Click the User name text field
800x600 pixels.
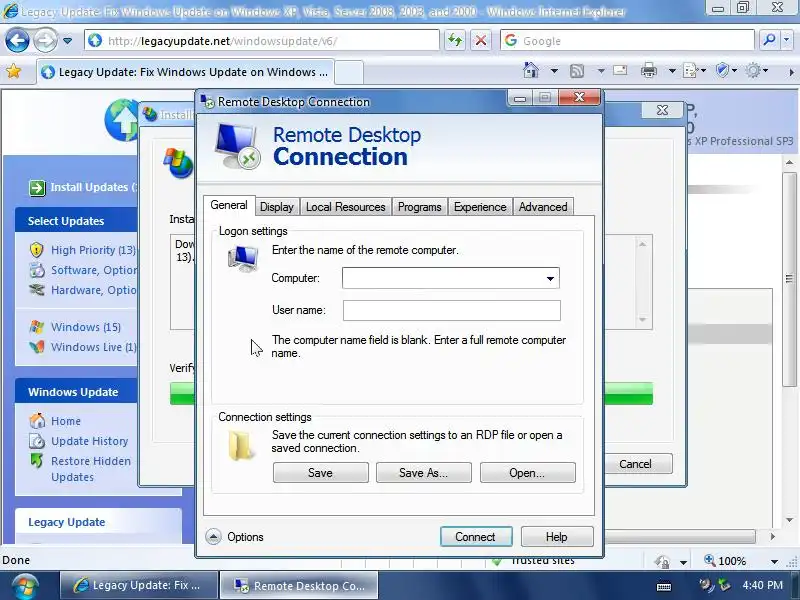point(452,310)
